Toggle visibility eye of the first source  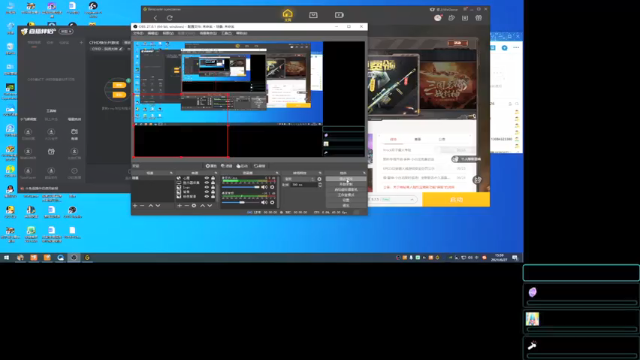[x=207, y=178]
